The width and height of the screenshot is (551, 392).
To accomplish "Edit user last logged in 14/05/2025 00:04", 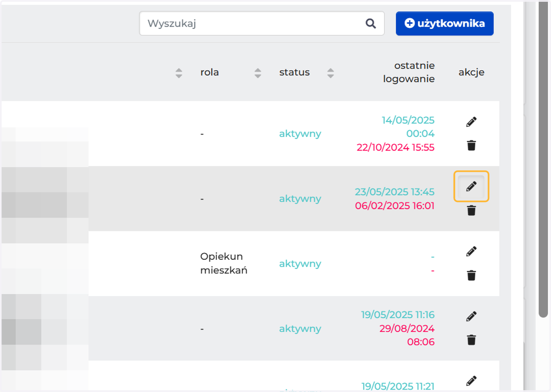I will pyautogui.click(x=471, y=122).
